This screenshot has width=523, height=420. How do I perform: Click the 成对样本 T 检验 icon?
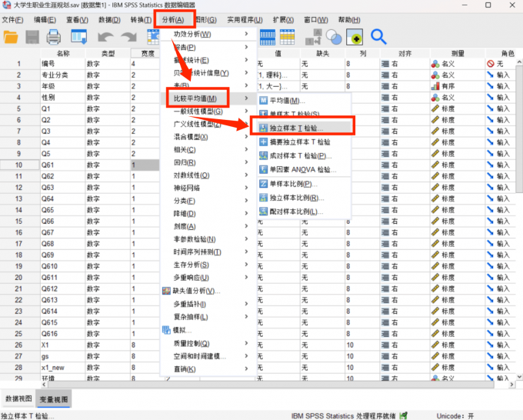264,155
